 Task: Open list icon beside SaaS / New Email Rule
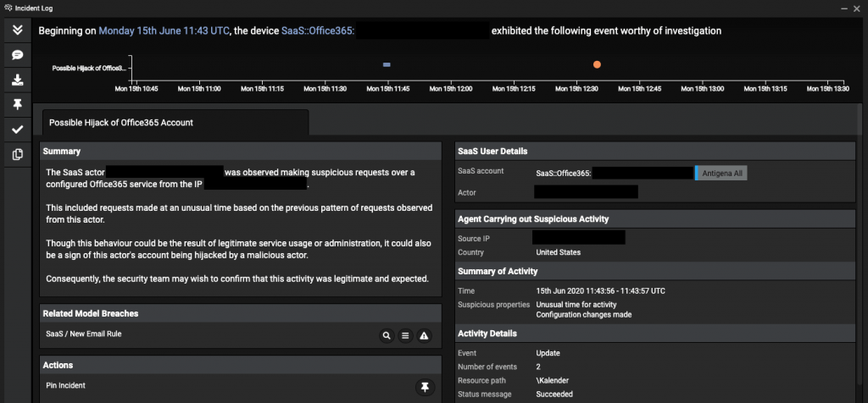click(405, 335)
